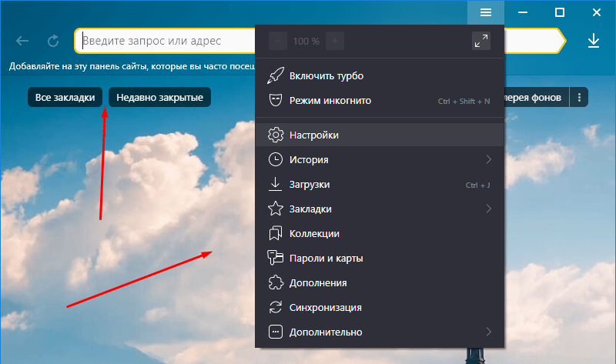Click the three-dots box icon for Дополнительно

(x=276, y=332)
